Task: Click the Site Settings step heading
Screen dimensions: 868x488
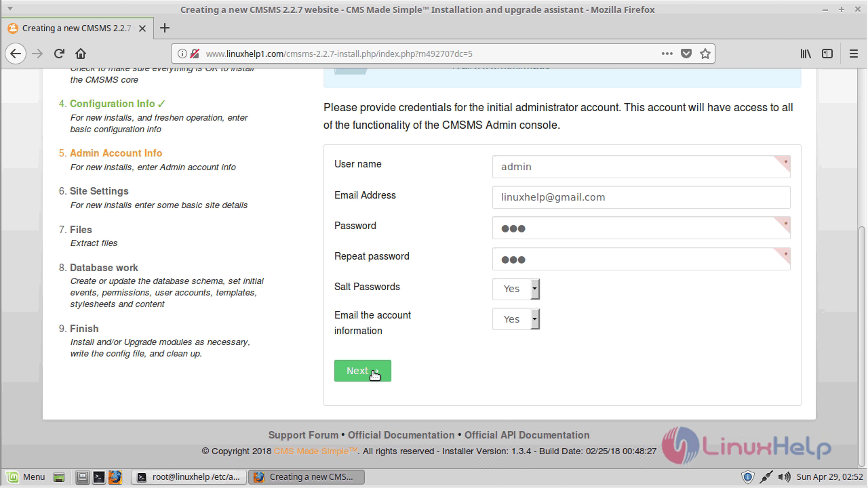Action: 99,191
